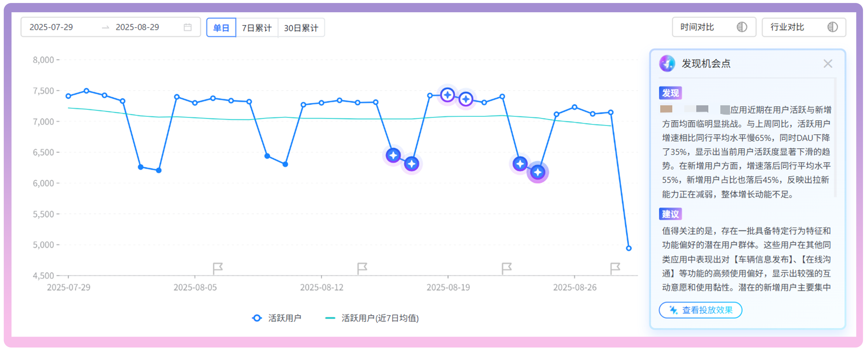Image resolution: width=868 pixels, height=353 pixels.
Task: Click the lowest highlighted sparkle insight marker
Action: click(x=538, y=172)
